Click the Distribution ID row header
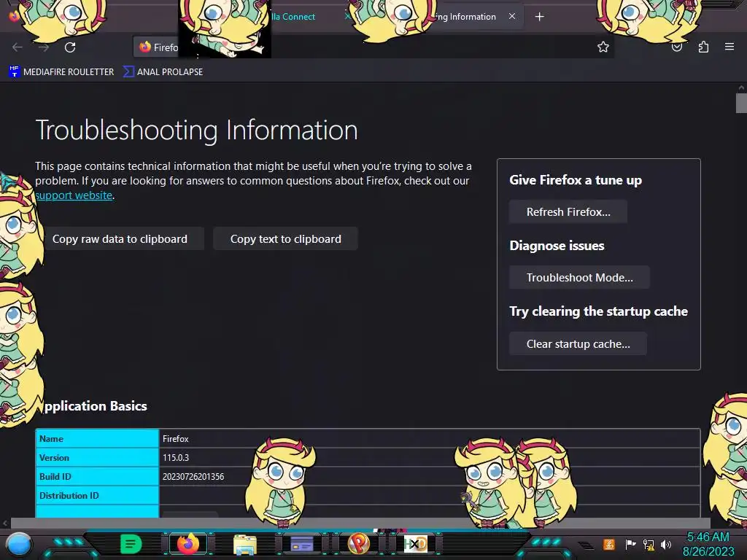747x560 pixels. click(97, 496)
